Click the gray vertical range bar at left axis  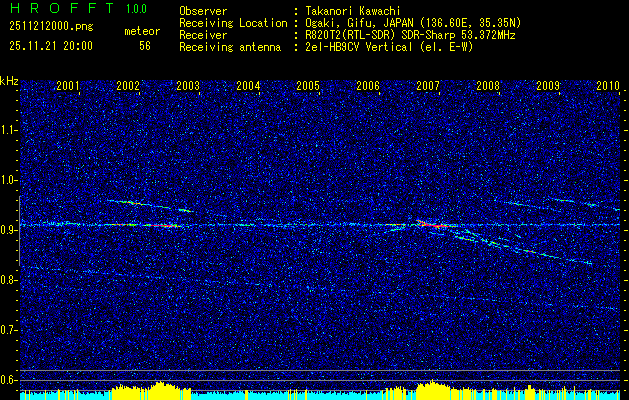pyautogui.click(x=19, y=231)
